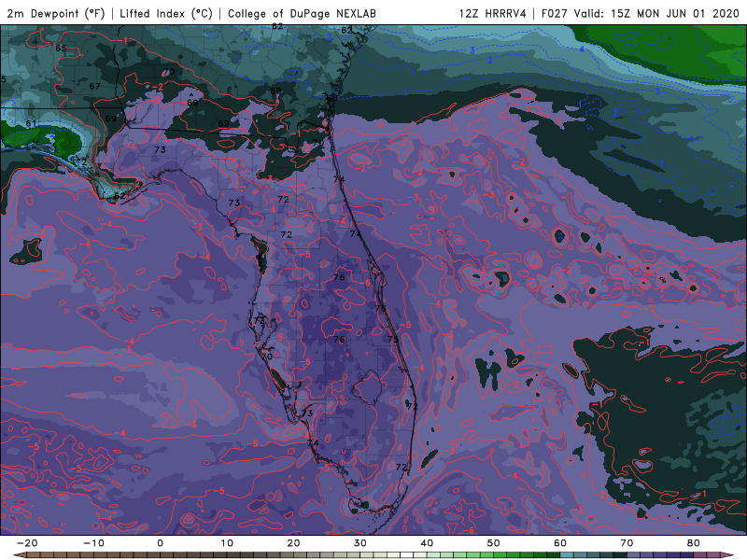Click the '40' color scale label
Image resolution: width=747 pixels, height=560 pixels.
427,543
